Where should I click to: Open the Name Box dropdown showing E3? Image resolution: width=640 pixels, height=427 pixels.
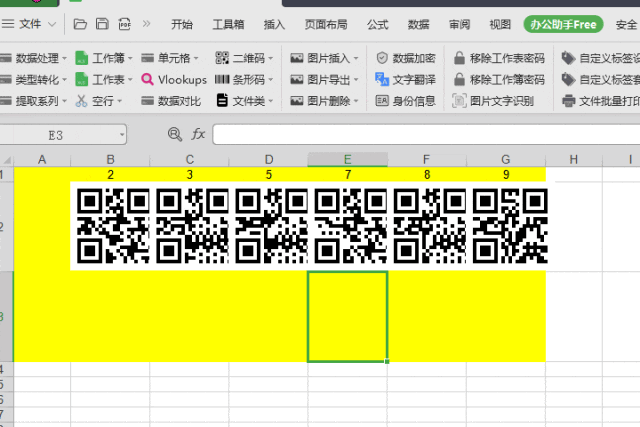coord(122,135)
